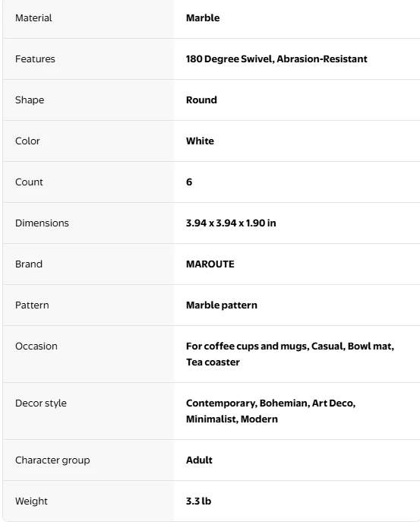The image size is (420, 522).
Task: Select 180 Degree Swivel feature text
Action: 230,59
